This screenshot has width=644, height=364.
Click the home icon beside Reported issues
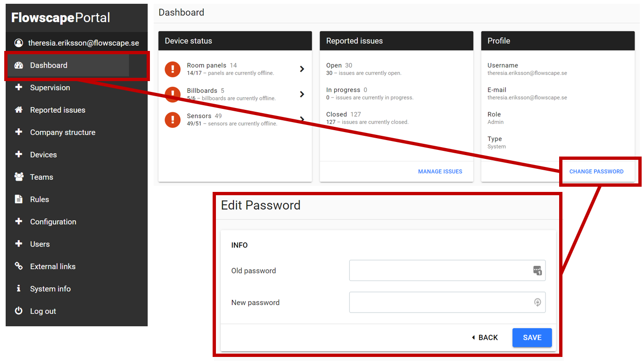point(19,110)
